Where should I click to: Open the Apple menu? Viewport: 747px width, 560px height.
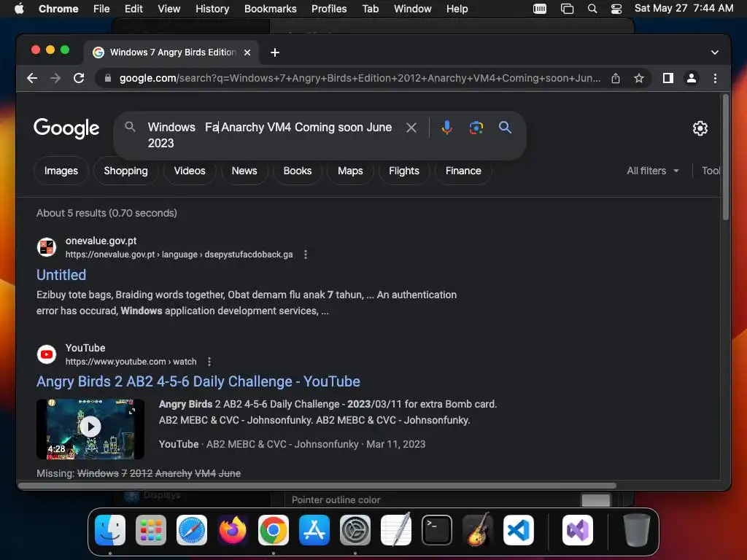19,9
